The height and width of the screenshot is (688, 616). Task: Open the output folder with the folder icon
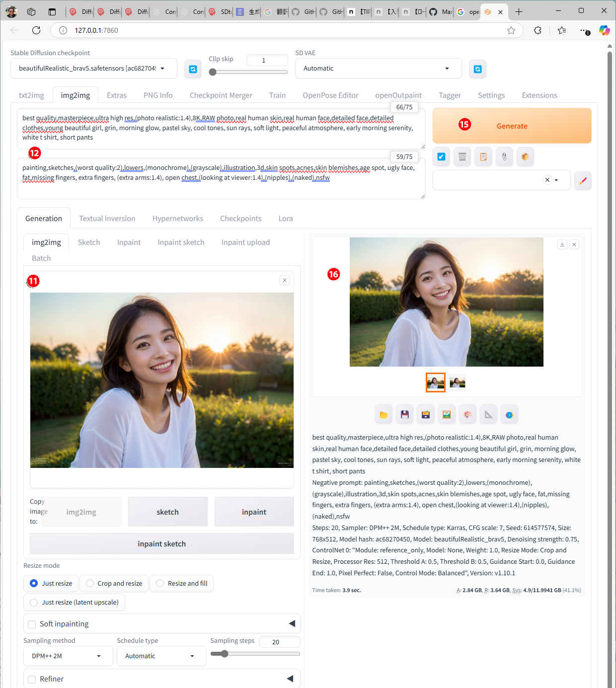(384, 415)
